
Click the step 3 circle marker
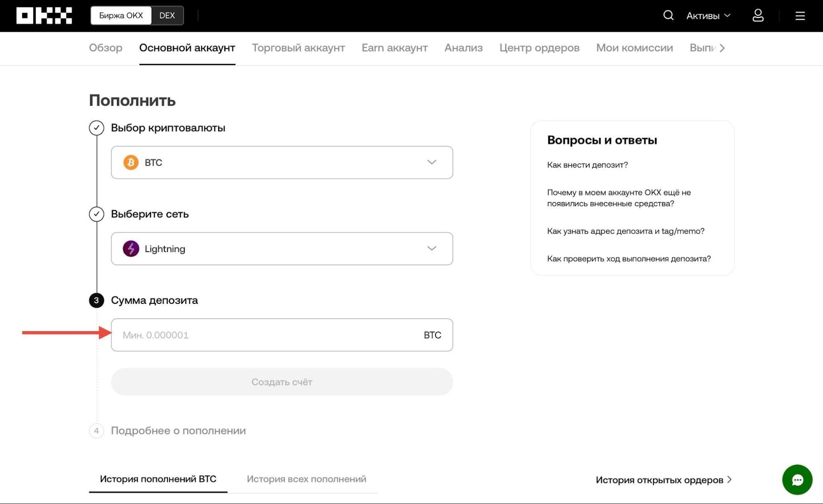point(96,300)
